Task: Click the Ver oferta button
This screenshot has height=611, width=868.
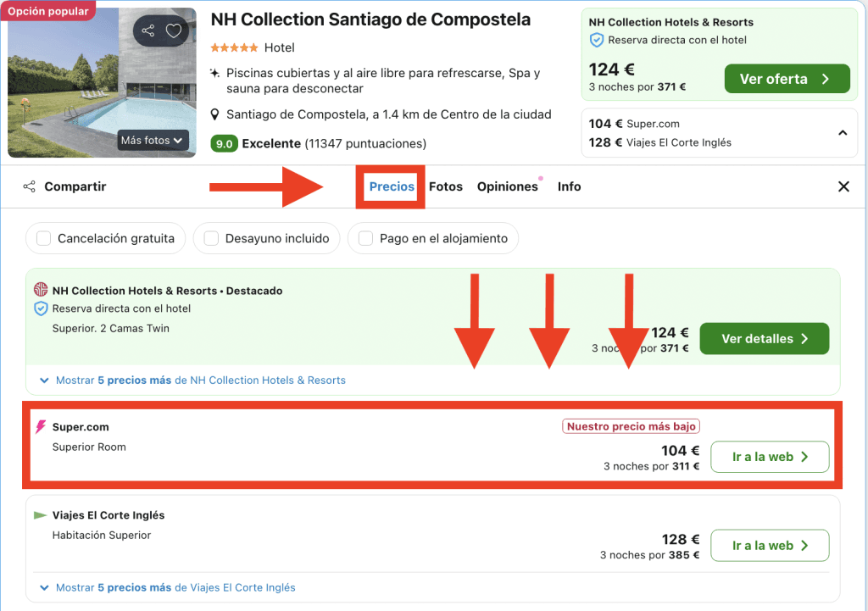Action: 787,79
